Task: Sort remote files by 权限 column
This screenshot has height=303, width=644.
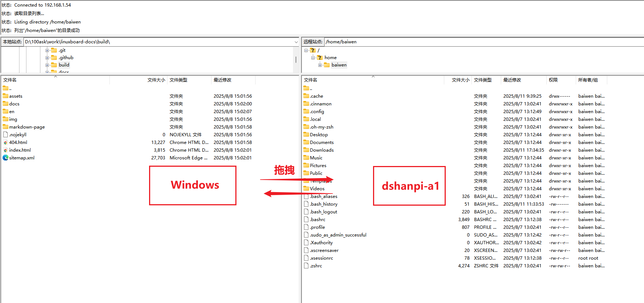Action: pos(553,80)
